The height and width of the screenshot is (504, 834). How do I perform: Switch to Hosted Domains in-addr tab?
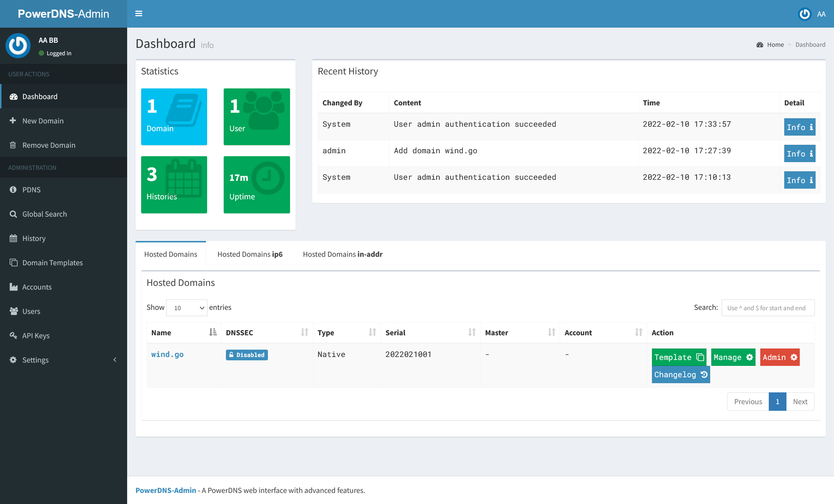click(x=343, y=254)
